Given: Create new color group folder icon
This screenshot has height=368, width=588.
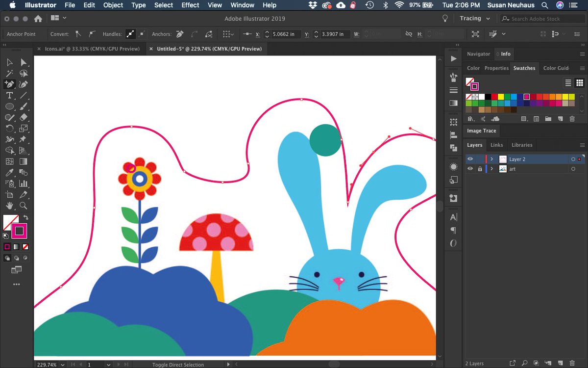Looking at the screenshot, I should (548, 119).
